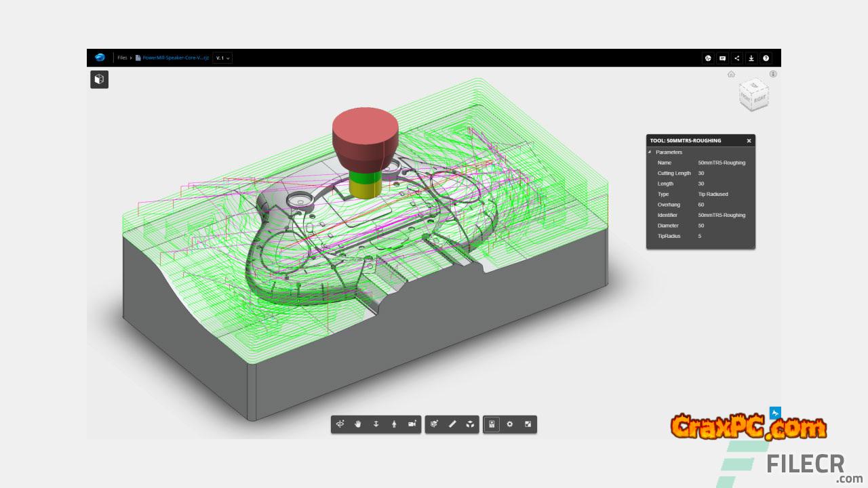868x488 pixels.
Task: Select the Measure ruler tool
Action: (x=452, y=424)
